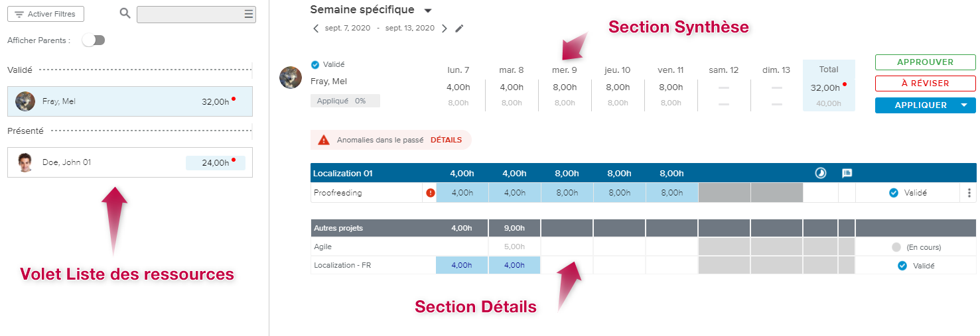Open the anomalies Détails link

click(x=446, y=140)
